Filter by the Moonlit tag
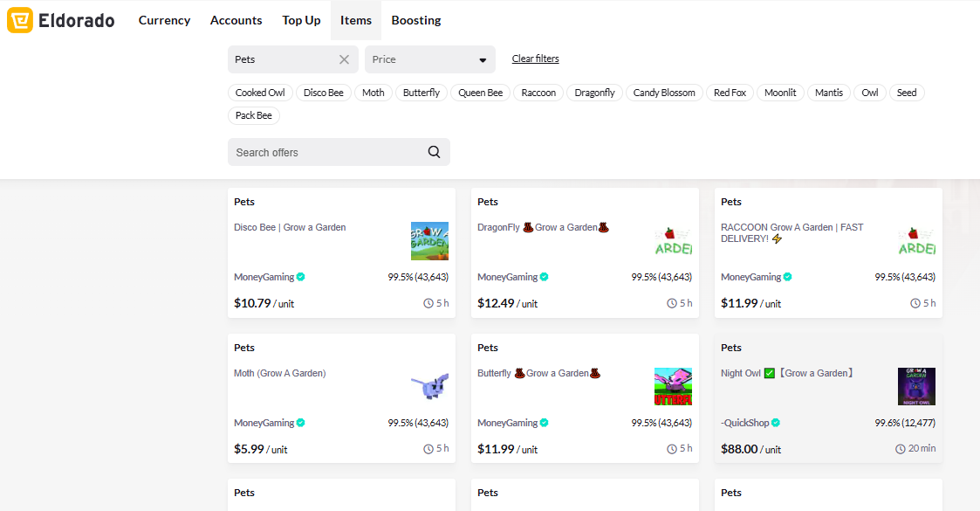The image size is (980, 511). (781, 93)
